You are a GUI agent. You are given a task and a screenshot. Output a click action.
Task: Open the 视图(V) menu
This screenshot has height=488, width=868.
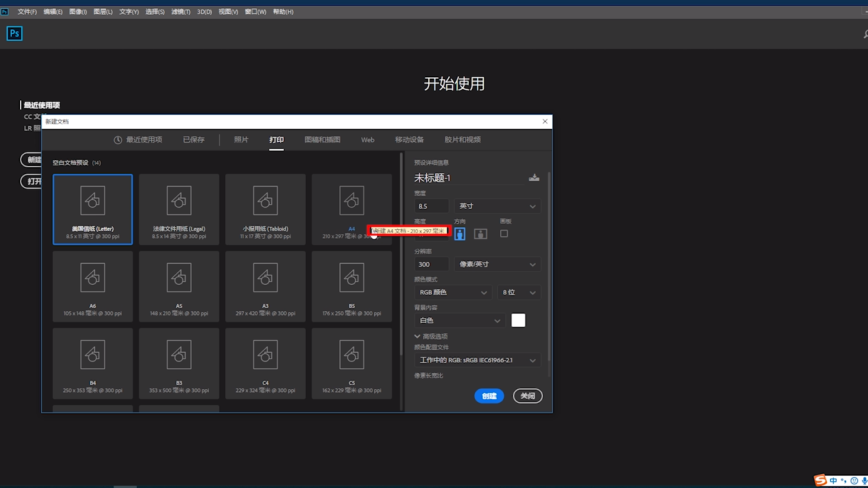[x=228, y=12]
